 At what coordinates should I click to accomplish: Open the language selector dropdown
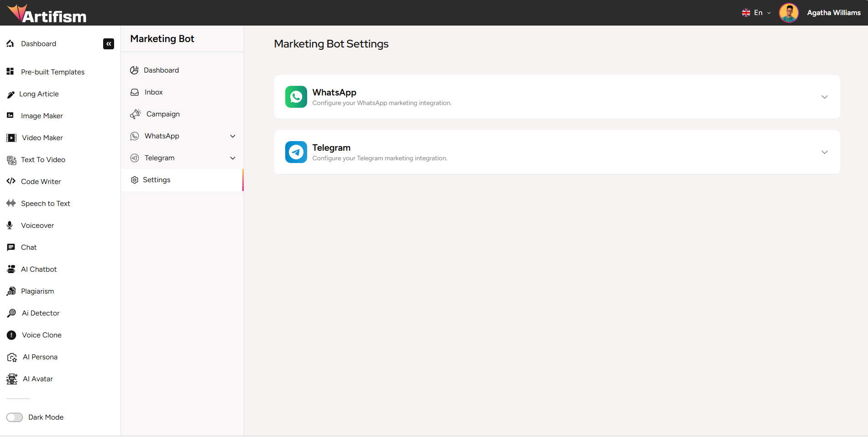756,12
